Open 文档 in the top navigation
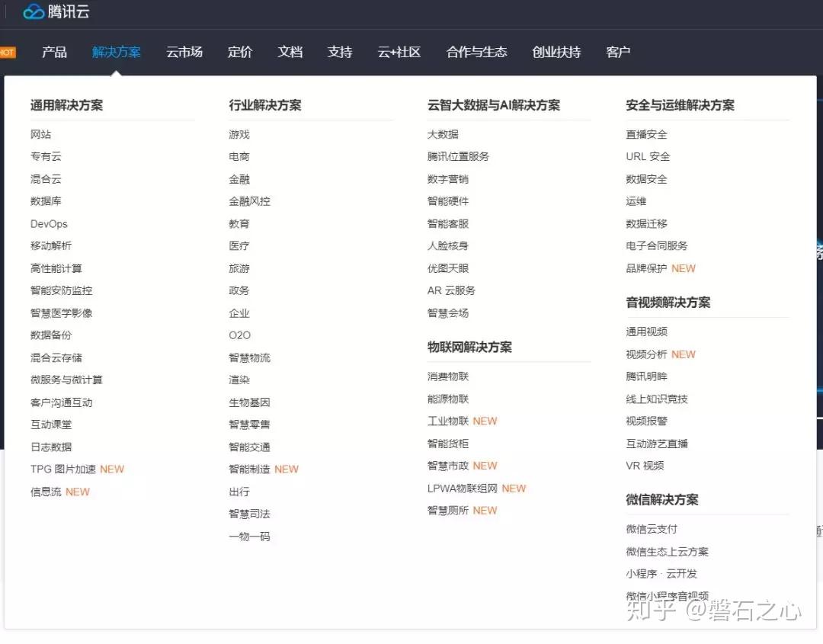 pos(290,52)
